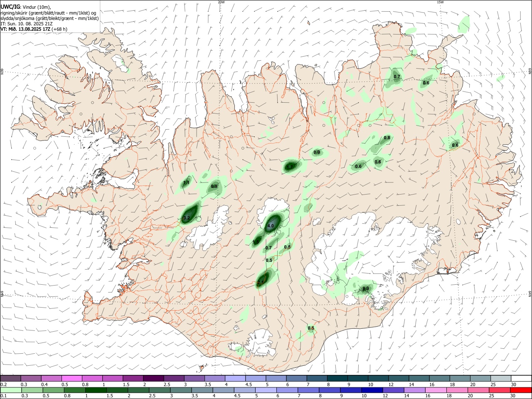Click the 0.8 precipitation value label
This screenshot has height=399, width=532.
pos(387,138)
